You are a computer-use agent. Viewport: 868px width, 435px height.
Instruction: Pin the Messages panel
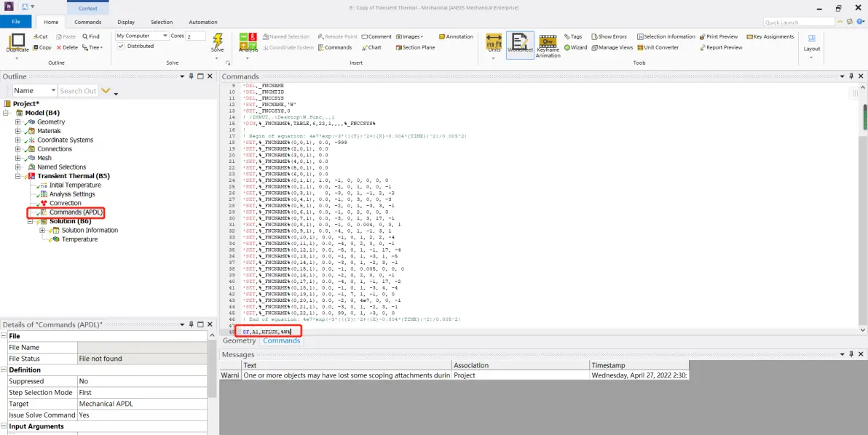(x=851, y=354)
